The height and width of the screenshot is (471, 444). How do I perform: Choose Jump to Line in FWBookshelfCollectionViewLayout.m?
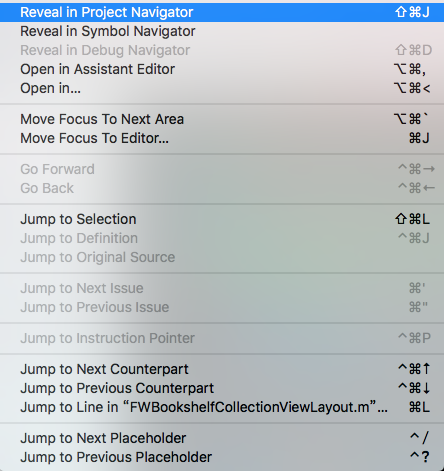[222, 407]
